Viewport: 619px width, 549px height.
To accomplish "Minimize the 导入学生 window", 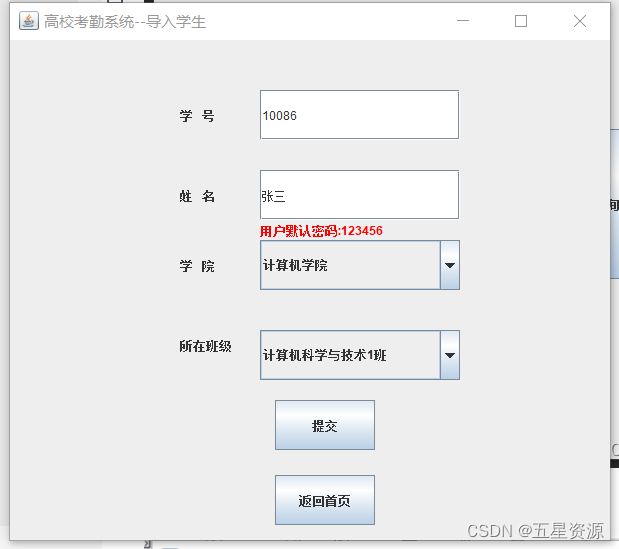I will pyautogui.click(x=463, y=21).
